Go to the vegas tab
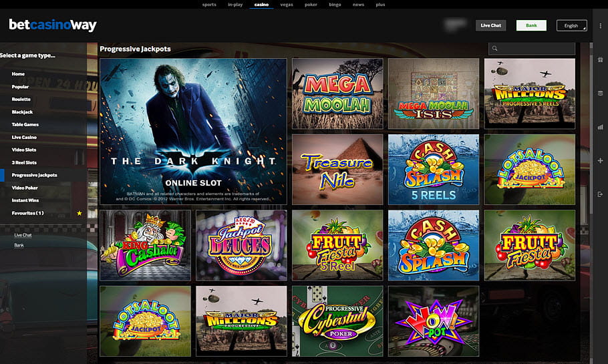Screen dimensions: 608x364 (287, 5)
